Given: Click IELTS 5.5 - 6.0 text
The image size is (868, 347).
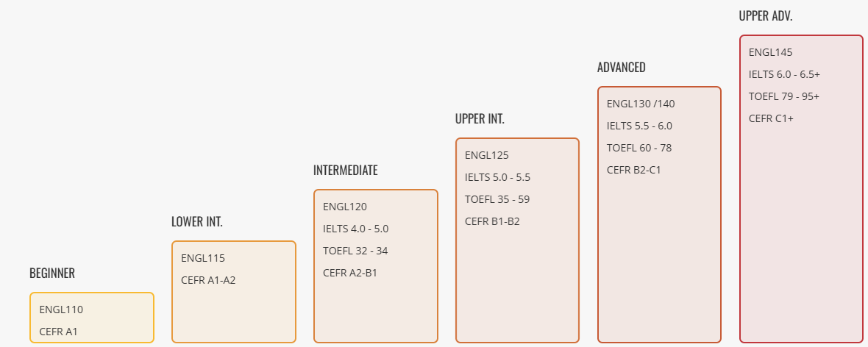Looking at the screenshot, I should click(639, 126).
